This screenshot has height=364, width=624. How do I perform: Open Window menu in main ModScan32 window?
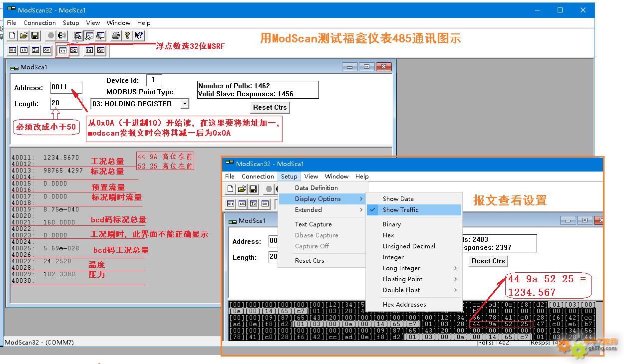pyautogui.click(x=118, y=23)
